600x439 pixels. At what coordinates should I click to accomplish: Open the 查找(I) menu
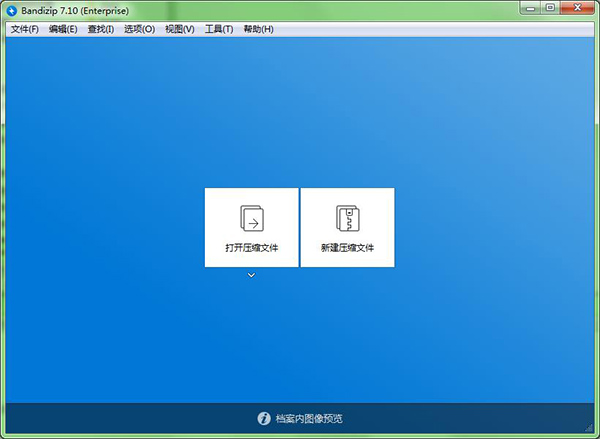[101, 29]
